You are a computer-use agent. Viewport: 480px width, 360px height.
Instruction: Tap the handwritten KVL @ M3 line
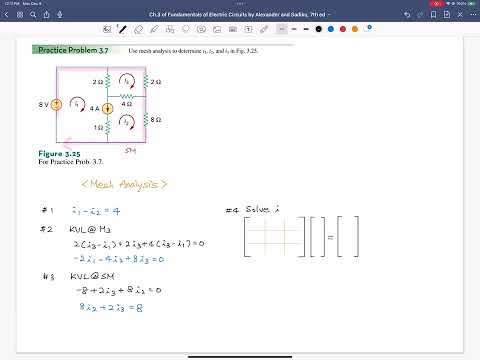coord(90,229)
